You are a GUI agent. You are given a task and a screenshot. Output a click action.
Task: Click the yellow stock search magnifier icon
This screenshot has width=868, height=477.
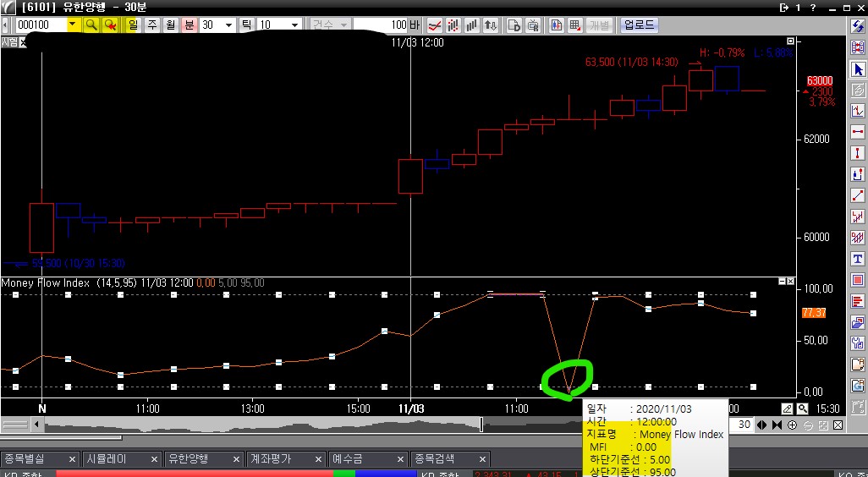pyautogui.click(x=91, y=25)
